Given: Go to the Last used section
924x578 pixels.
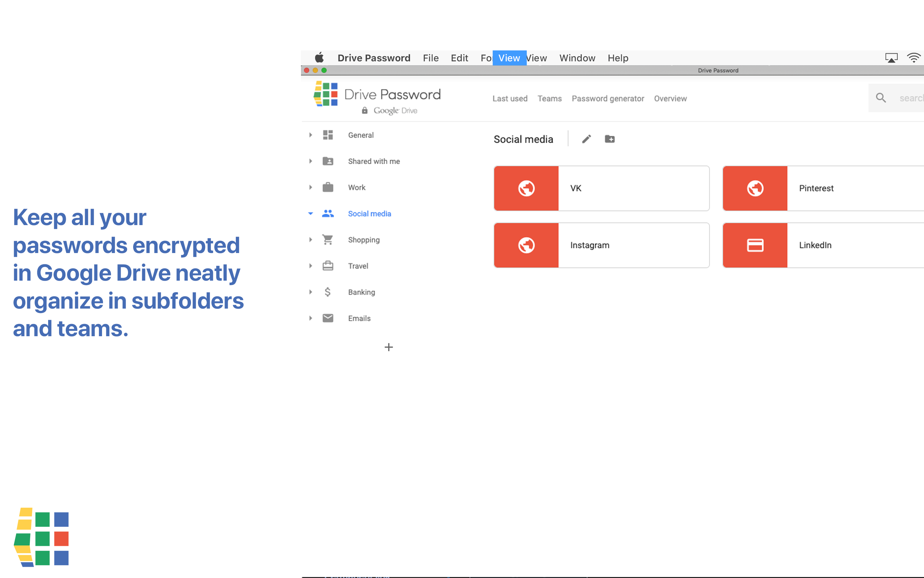Looking at the screenshot, I should click(510, 98).
